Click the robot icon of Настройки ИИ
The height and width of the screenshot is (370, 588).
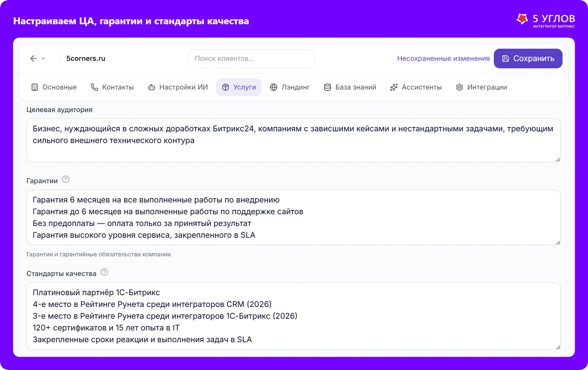tap(151, 87)
